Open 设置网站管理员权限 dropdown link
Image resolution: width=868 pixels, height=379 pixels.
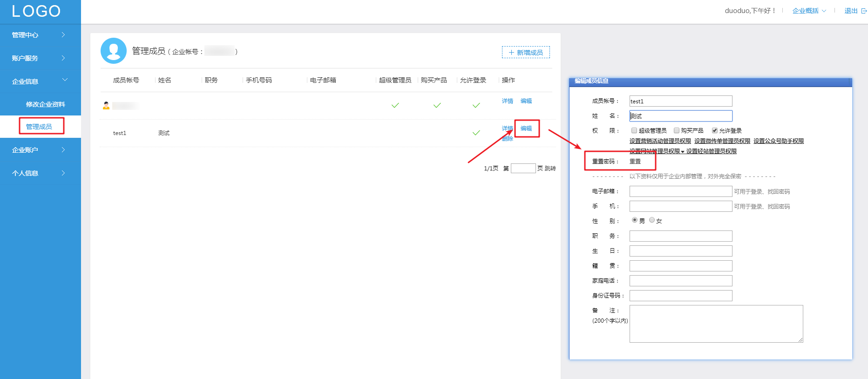657,151
